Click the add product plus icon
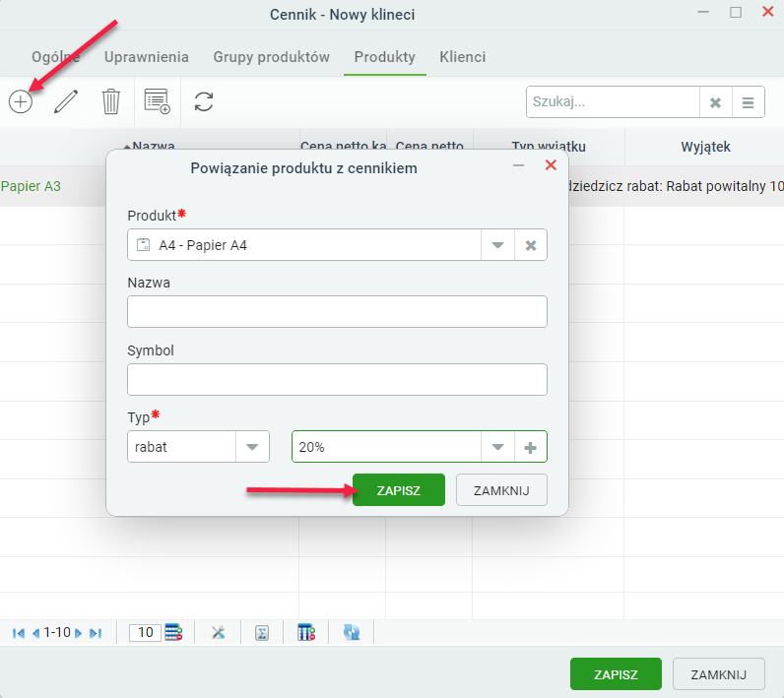 click(x=21, y=102)
